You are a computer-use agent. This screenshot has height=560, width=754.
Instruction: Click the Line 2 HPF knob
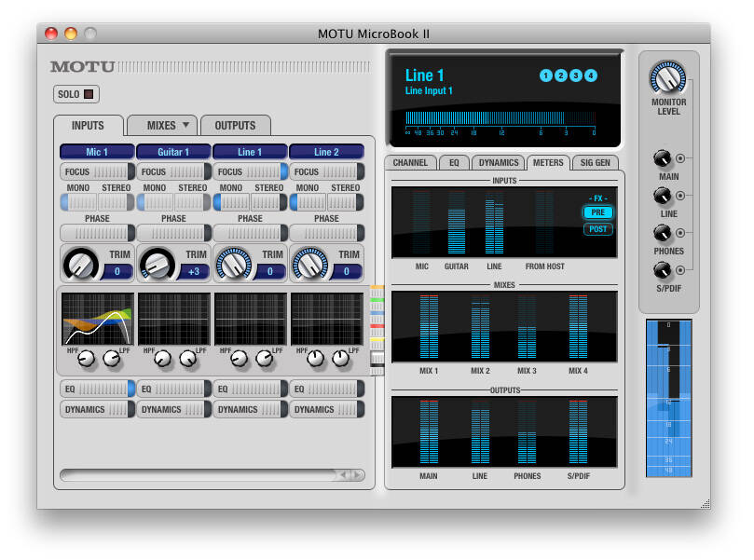315,358
